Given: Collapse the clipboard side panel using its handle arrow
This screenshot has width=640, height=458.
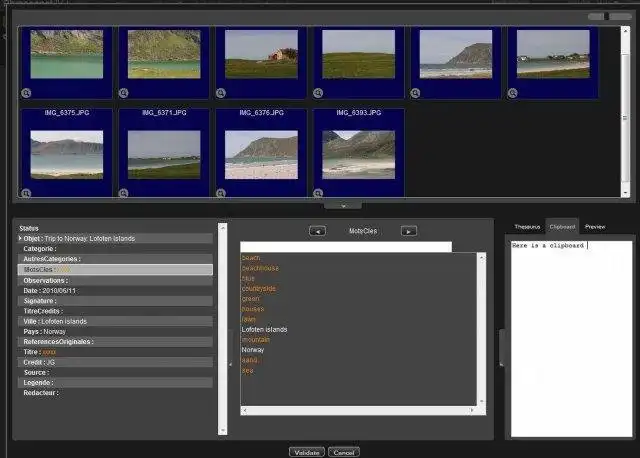Looking at the screenshot, I should [x=502, y=364].
